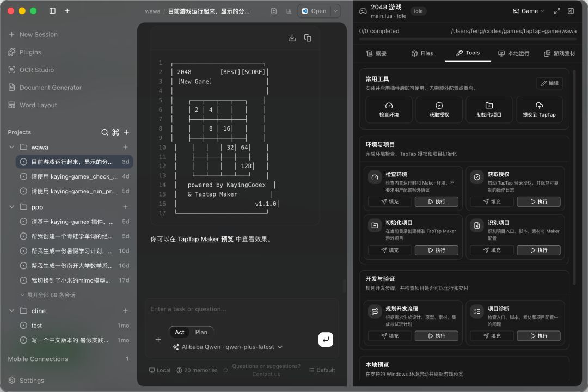Image resolution: width=588 pixels, height=392 pixels.
Task: Send the message with enter button
Action: (x=326, y=340)
